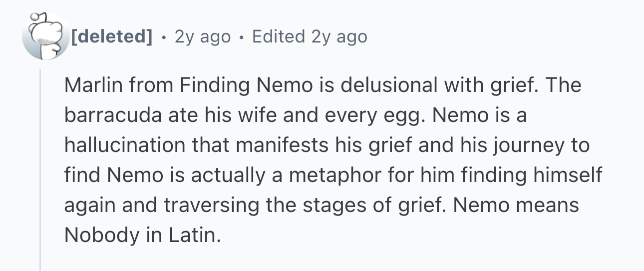Click the "Edited 2y ago" label
Viewport: 644px width, 271px height.
(x=310, y=36)
